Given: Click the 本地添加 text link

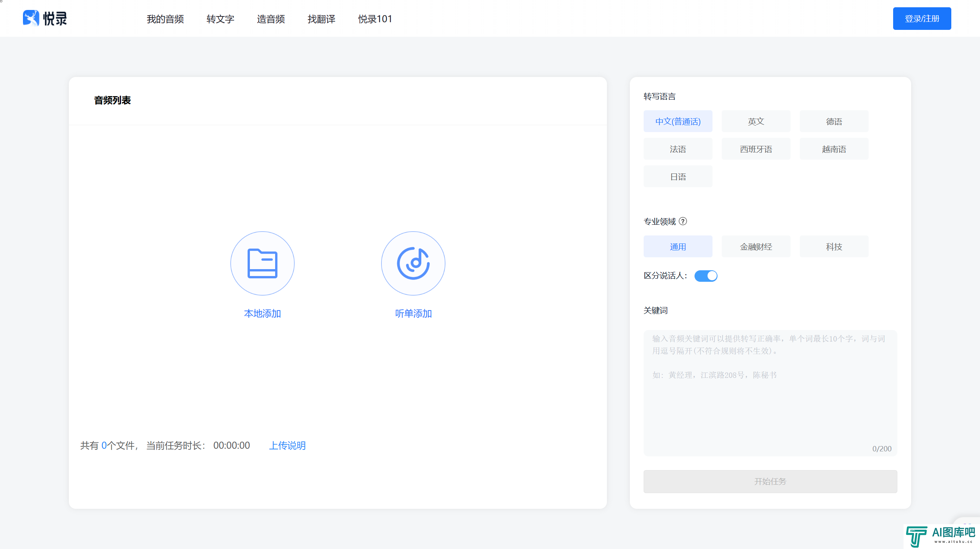Looking at the screenshot, I should point(262,314).
